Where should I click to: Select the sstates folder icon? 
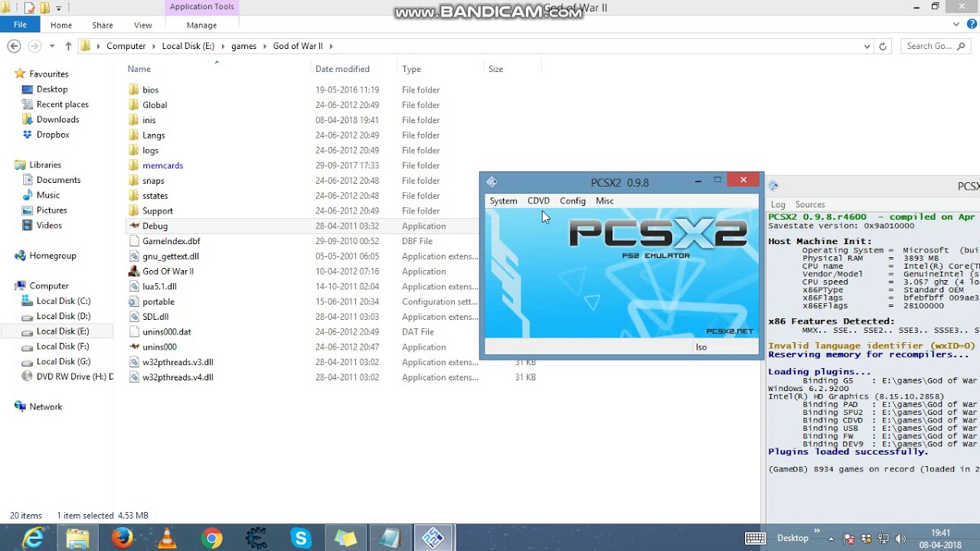tap(134, 195)
